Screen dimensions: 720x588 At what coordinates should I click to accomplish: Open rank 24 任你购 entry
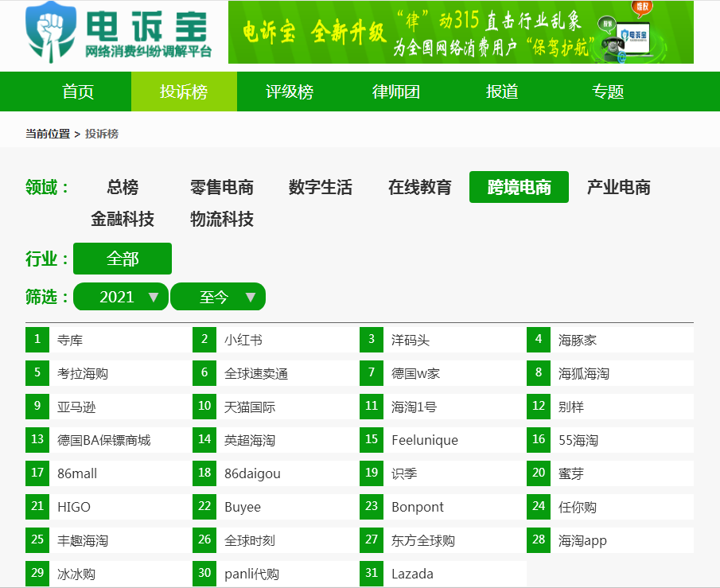610,507
